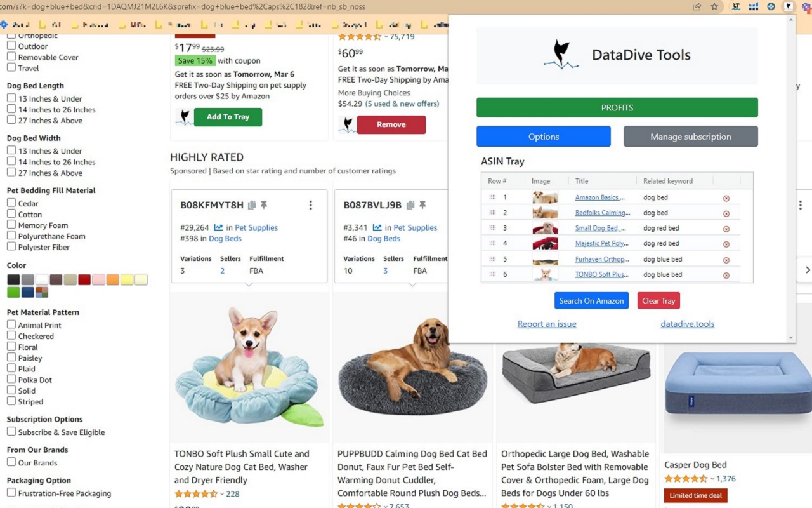Open the three-dot menu on the B08KFMYT8H card
812x508 pixels.
pos(310,205)
